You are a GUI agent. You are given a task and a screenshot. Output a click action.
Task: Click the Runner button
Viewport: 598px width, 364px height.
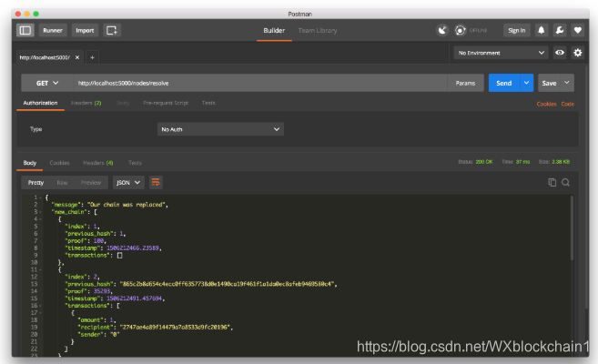pyautogui.click(x=53, y=30)
